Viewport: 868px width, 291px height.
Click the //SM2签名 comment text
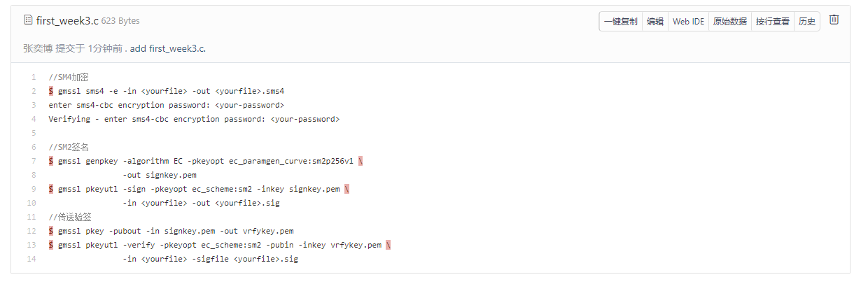click(70, 147)
